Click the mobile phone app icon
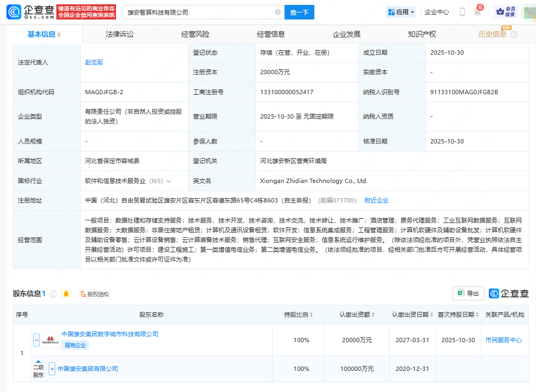Image resolution: width=536 pixels, height=392 pixels. pos(462,12)
